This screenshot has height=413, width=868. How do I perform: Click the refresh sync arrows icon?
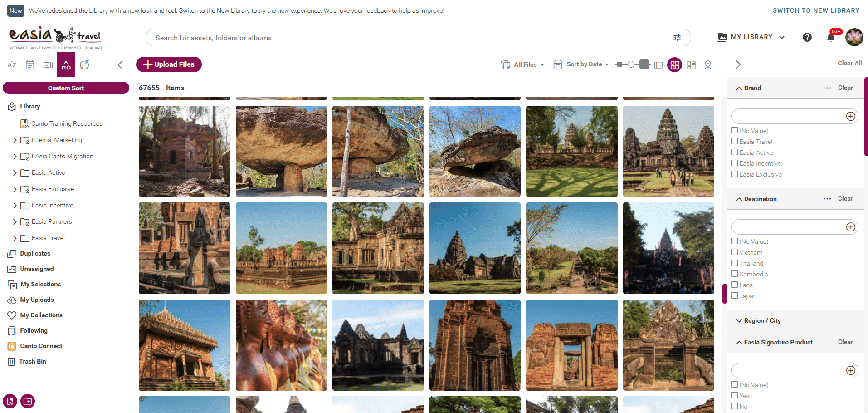(x=84, y=65)
